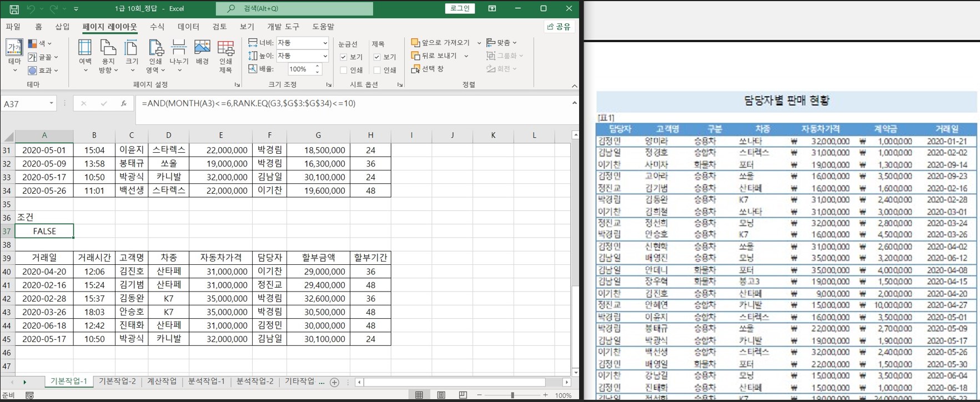Click the zoom slider in status bar
980x402 pixels.
pos(512,395)
